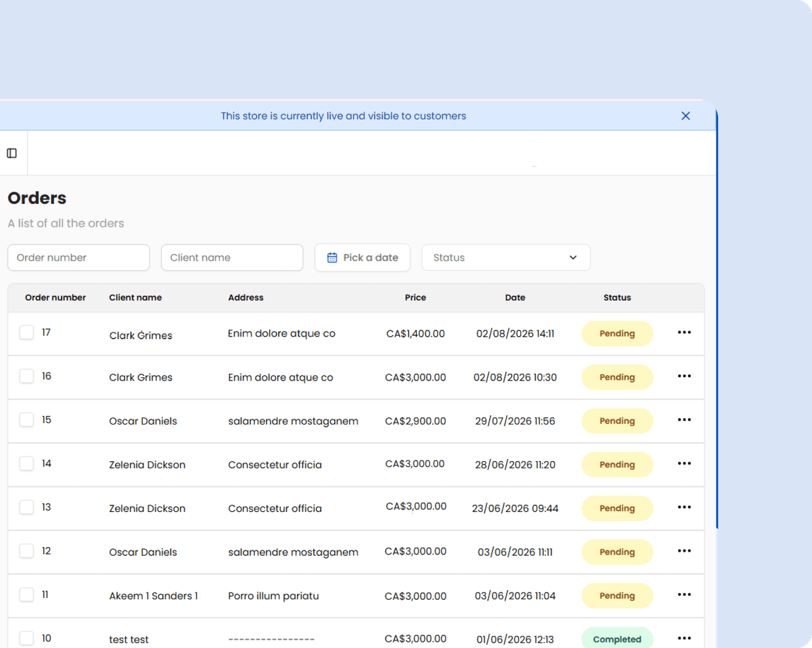Click the Completed badge of order 10
The height and width of the screenshot is (648, 812).
coord(617,639)
